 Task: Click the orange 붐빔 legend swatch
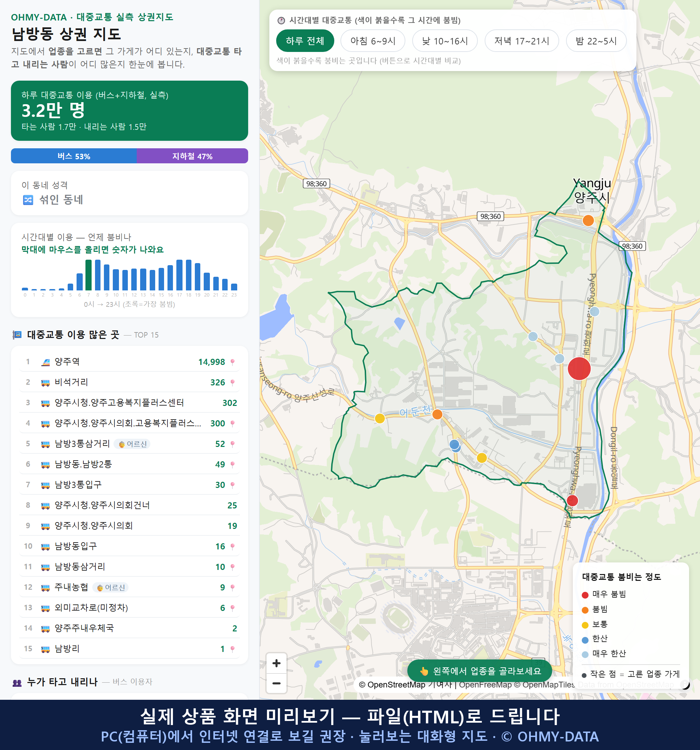[585, 610]
